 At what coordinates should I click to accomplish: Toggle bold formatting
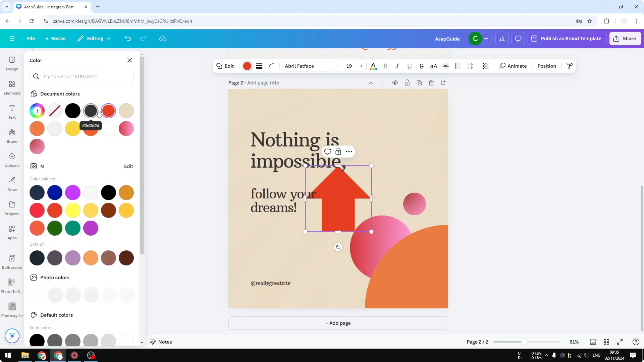[x=385, y=66]
